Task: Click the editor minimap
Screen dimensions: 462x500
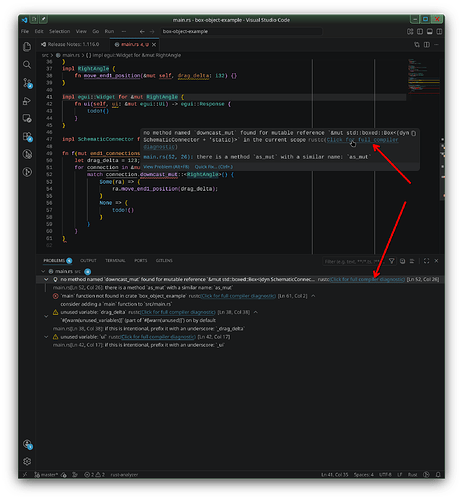Action: tap(423, 77)
